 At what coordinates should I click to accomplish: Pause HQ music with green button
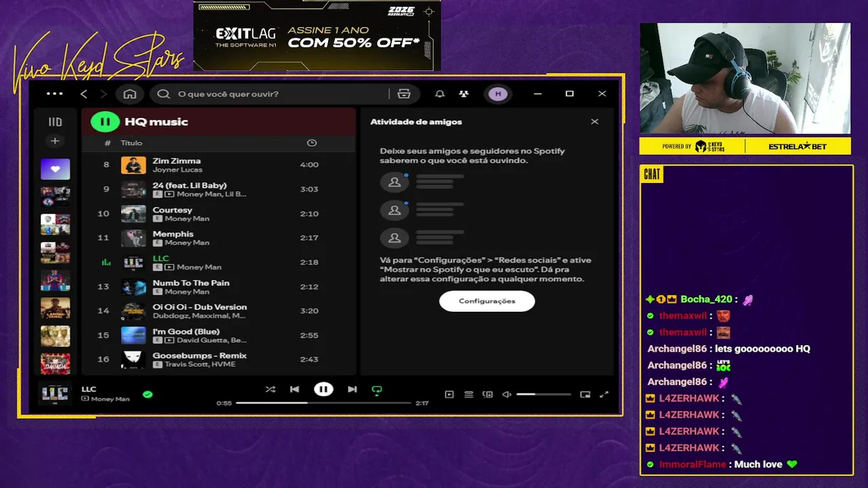click(x=105, y=122)
